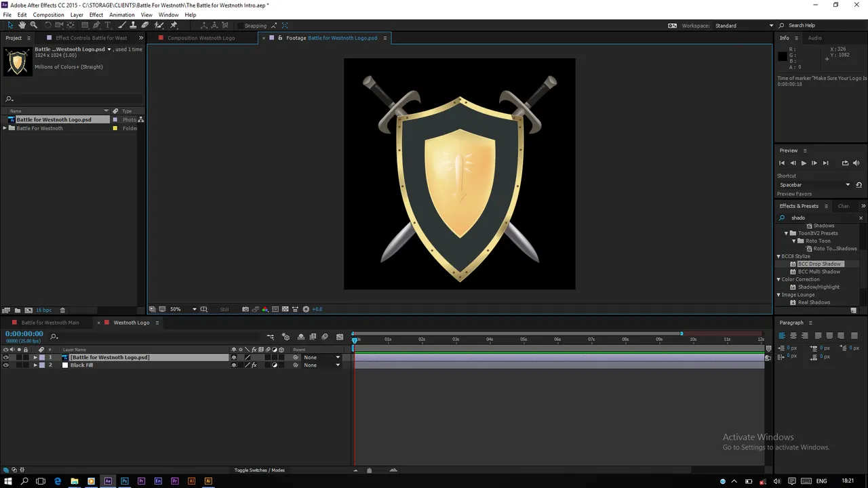Switch to the Audio panel tab
This screenshot has width=868, height=488.
click(814, 38)
